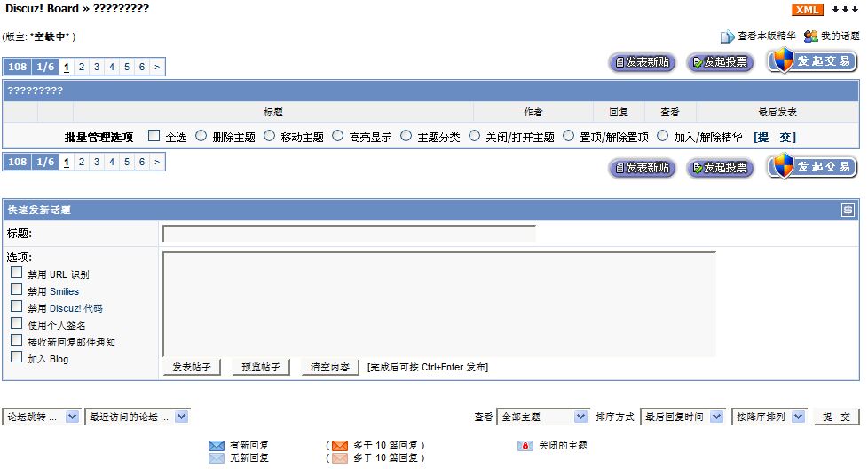Click bottom 发起交易 shield trade button
The image size is (868, 469).
click(x=812, y=166)
